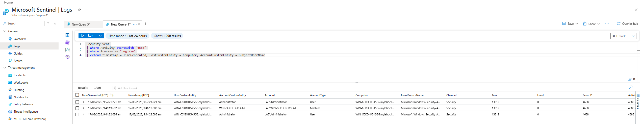Expand the 9:44:22.086 am result row

(x=84, y=114)
